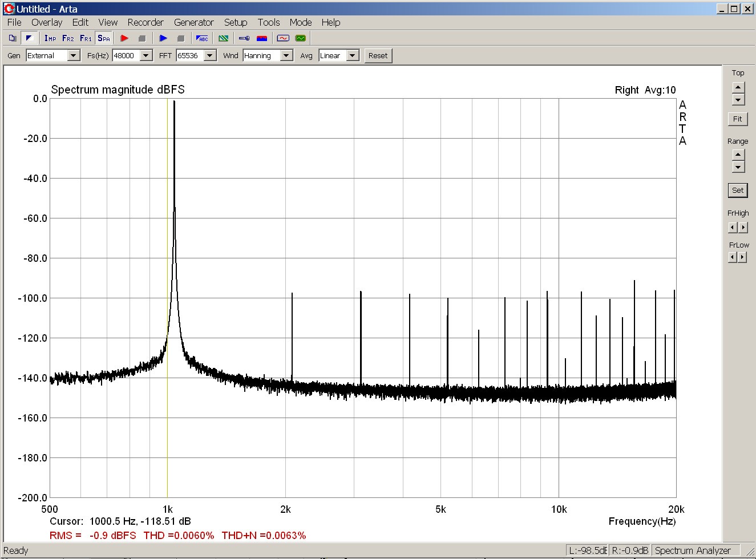Click the FrHigh right arrow
This screenshot has width=756, height=559.
click(x=743, y=228)
